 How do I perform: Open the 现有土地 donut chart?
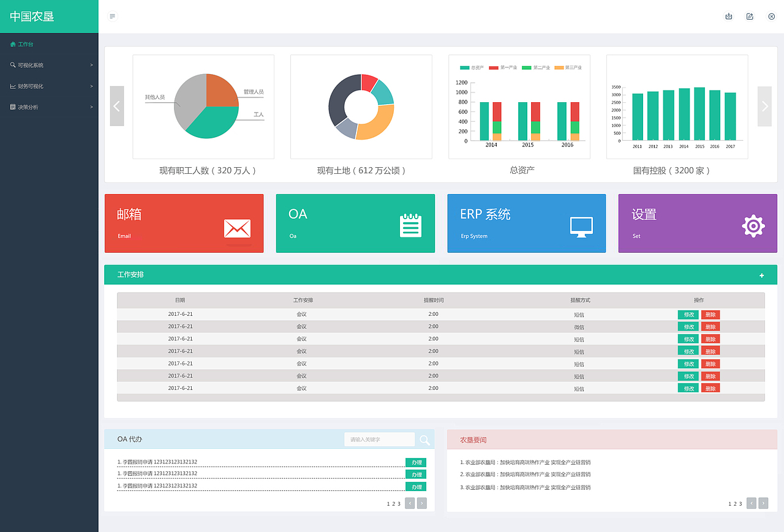(361, 107)
